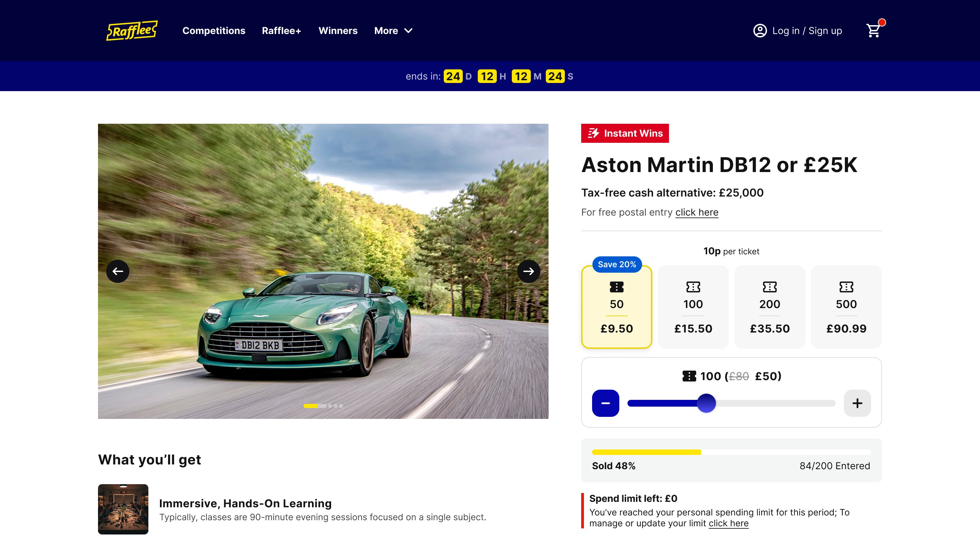Image resolution: width=980 pixels, height=544 pixels.
Task: Click the Rafflee logo
Action: (x=132, y=30)
